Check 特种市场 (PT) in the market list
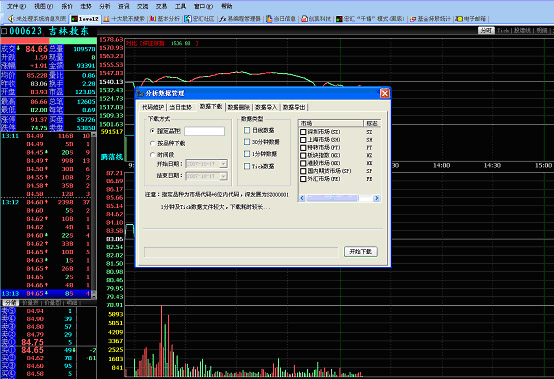This screenshot has width=554, height=379. (303, 148)
